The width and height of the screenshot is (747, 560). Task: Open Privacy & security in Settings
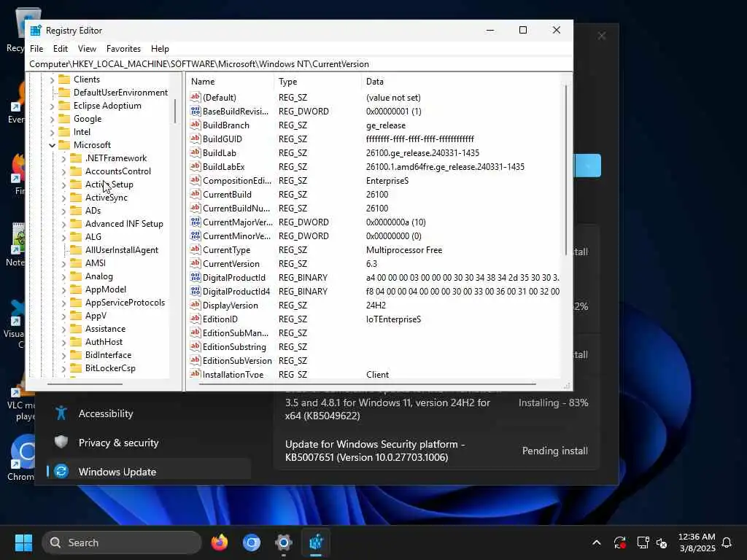click(118, 443)
